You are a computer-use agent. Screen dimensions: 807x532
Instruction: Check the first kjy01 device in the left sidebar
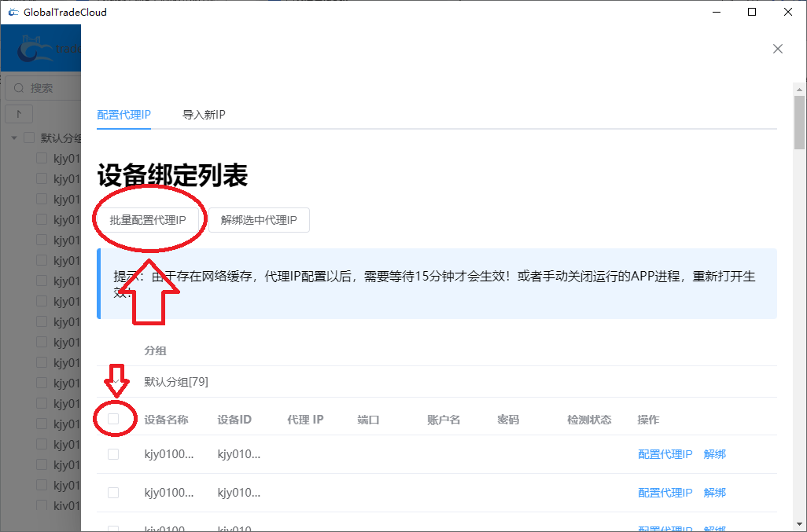pyautogui.click(x=41, y=157)
